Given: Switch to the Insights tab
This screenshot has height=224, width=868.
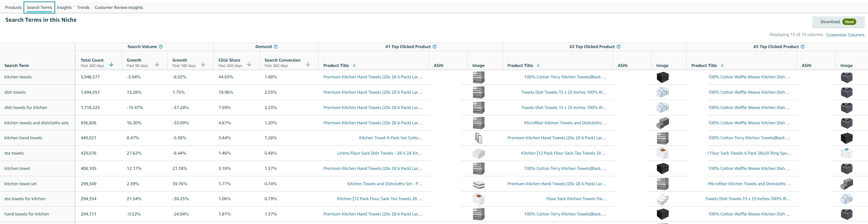Looking at the screenshot, I should coord(64,7).
